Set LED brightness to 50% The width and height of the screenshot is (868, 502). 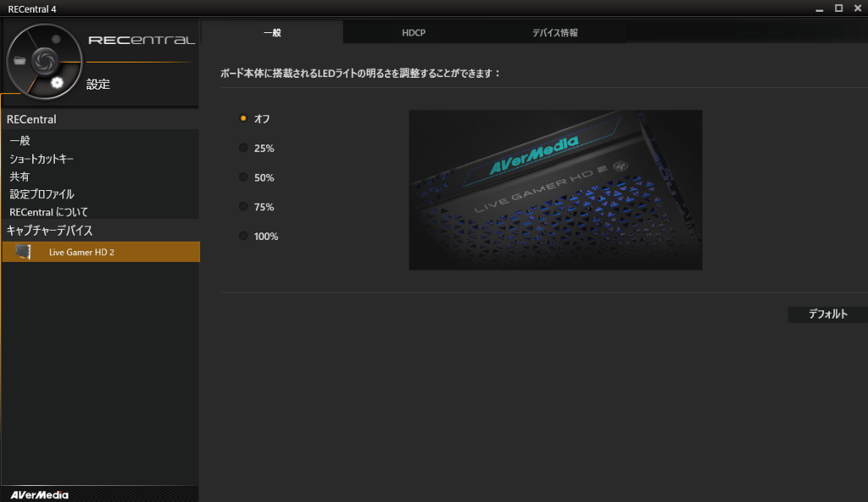[x=243, y=177]
